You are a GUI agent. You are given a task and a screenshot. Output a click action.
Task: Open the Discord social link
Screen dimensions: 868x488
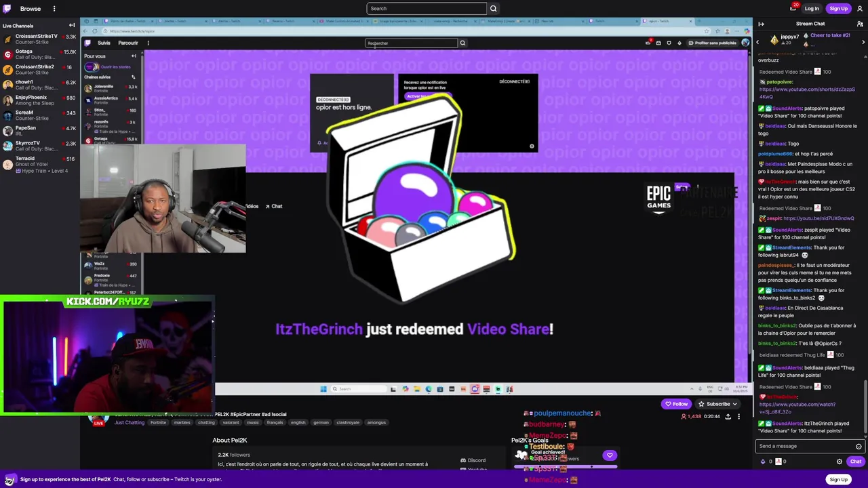[x=473, y=460]
